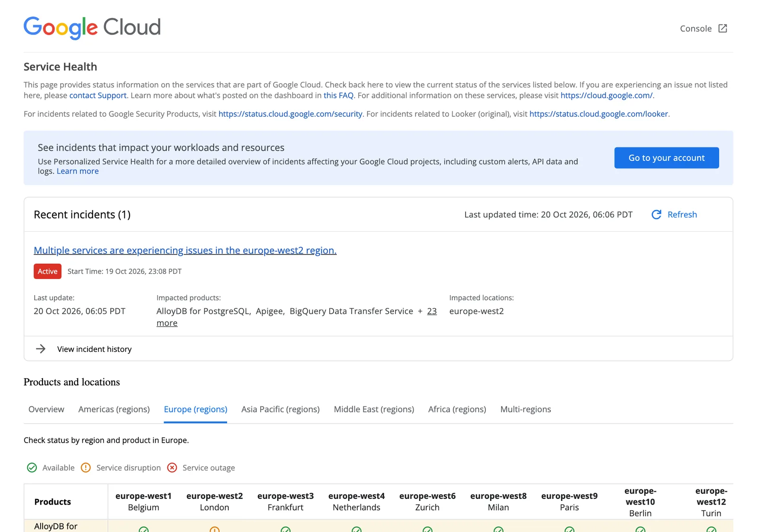Open the europe-west2 incident title link
The image size is (757, 532).
185,251
